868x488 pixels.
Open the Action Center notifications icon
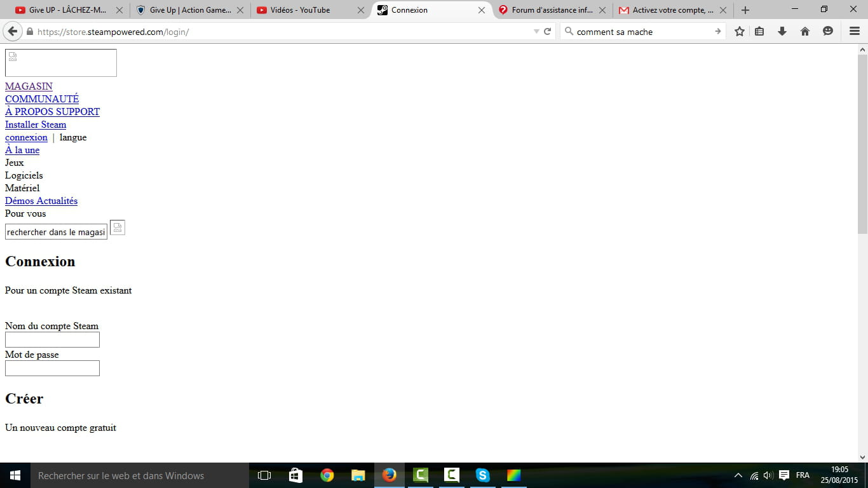tap(784, 475)
